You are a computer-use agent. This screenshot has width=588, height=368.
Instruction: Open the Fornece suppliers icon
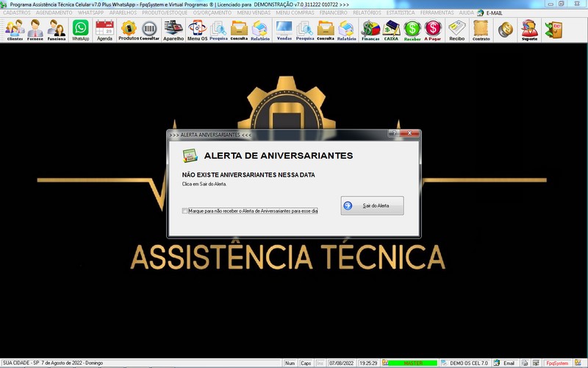click(35, 30)
